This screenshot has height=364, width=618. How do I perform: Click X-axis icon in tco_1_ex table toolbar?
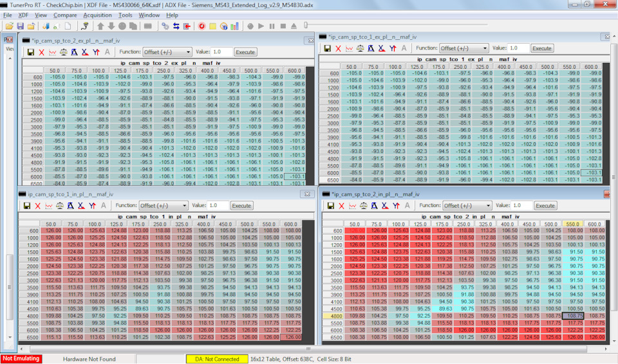pyautogui.click(x=382, y=48)
